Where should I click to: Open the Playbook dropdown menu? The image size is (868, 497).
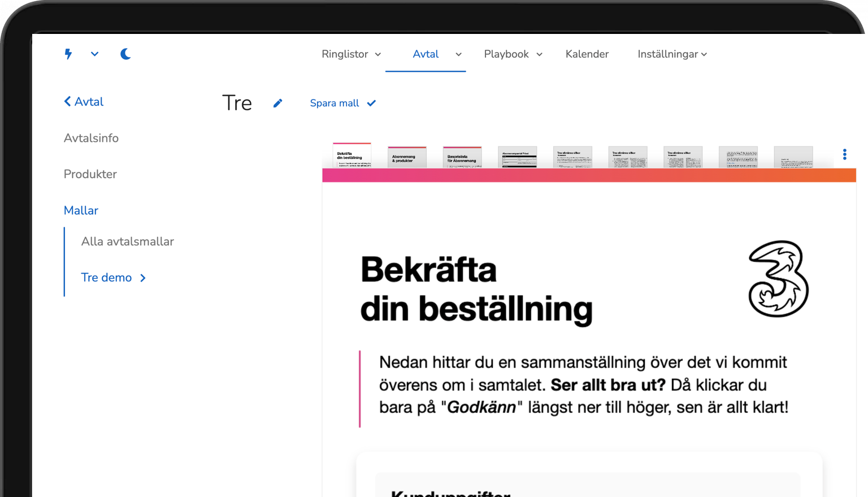[x=513, y=54]
